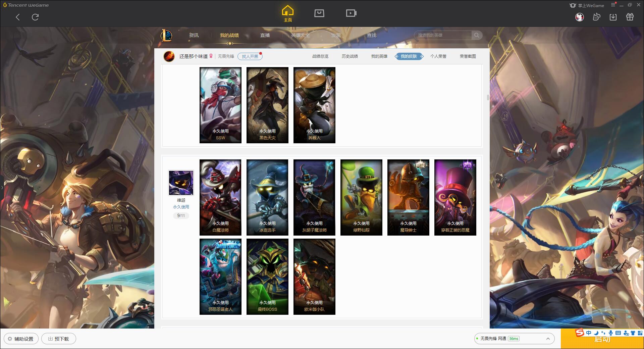Screen dimensions: 644x349
Task: Open Sogou toolbox grid icon
Action: (640, 333)
